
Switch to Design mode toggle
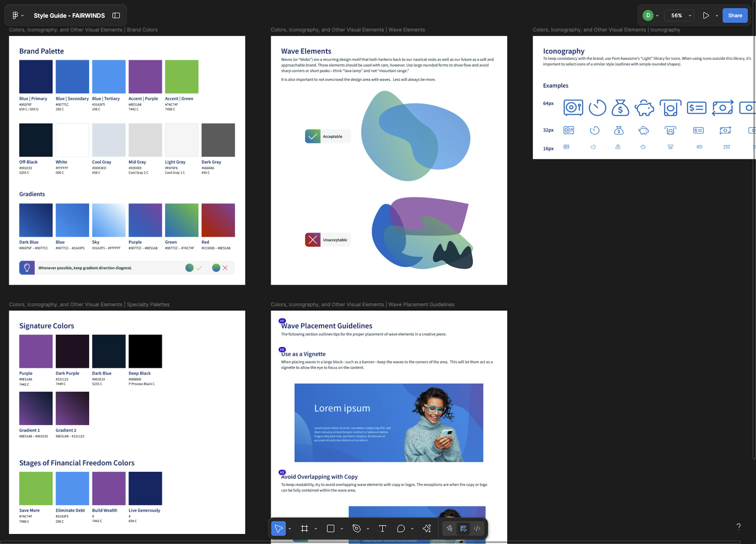pos(463,528)
